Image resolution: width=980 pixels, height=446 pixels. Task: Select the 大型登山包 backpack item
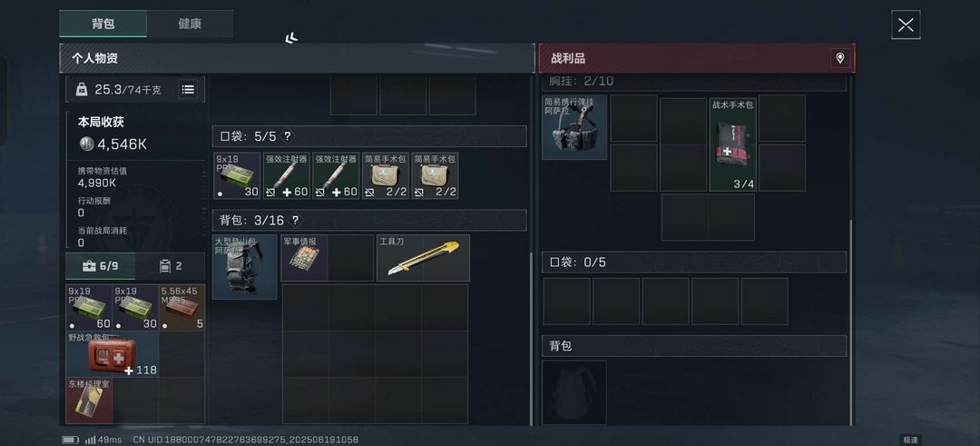tap(244, 266)
